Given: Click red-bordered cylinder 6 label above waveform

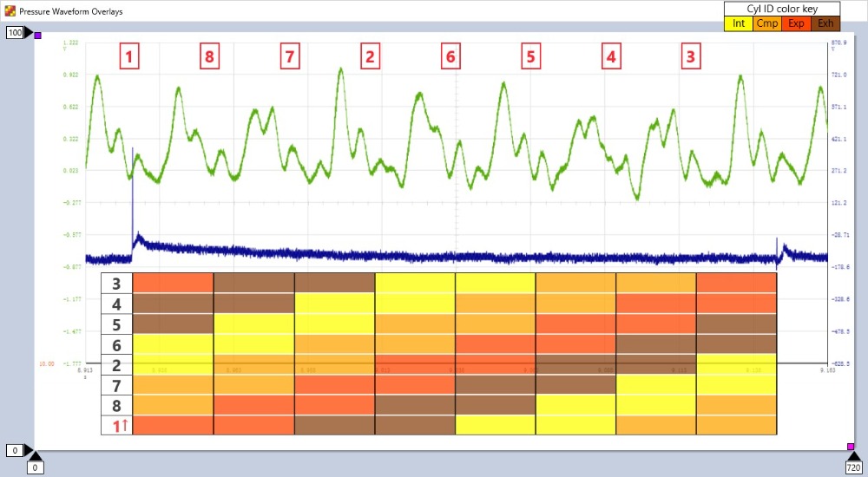Looking at the screenshot, I should (450, 57).
